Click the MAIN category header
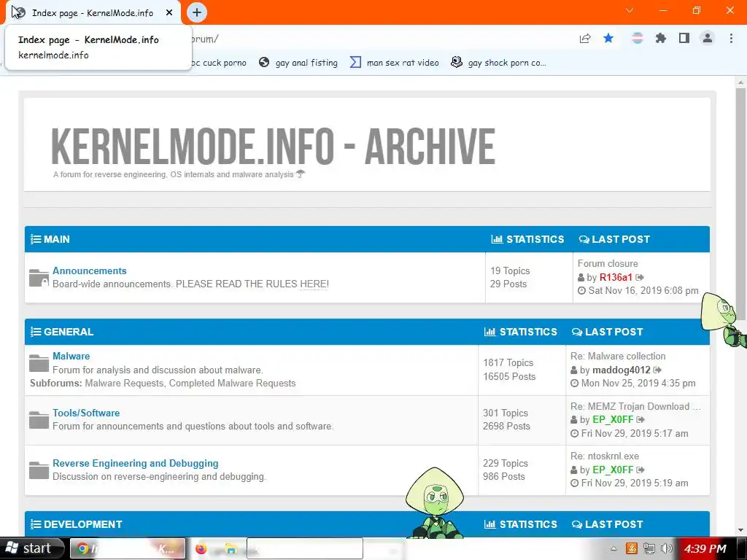 pyautogui.click(x=56, y=239)
